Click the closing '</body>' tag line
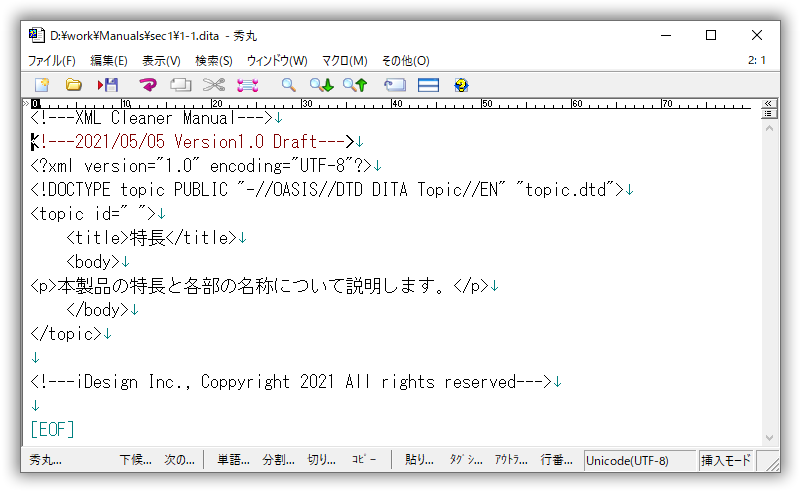The image size is (801, 493). click(97, 310)
